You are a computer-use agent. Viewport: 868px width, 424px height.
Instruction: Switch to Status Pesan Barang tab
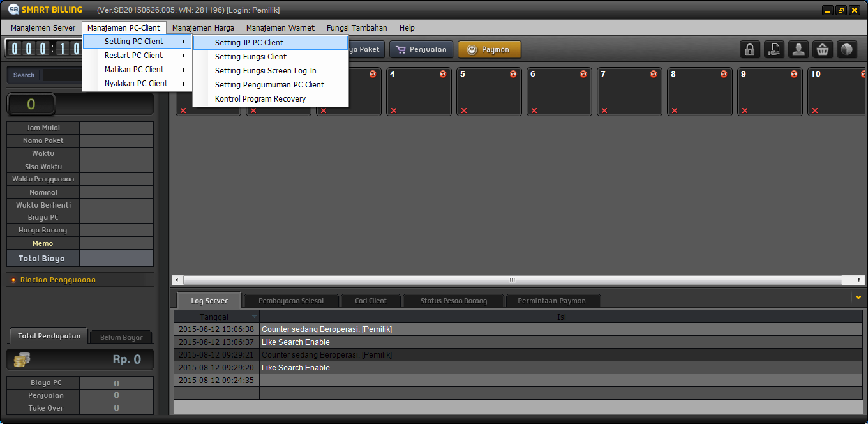tap(454, 301)
